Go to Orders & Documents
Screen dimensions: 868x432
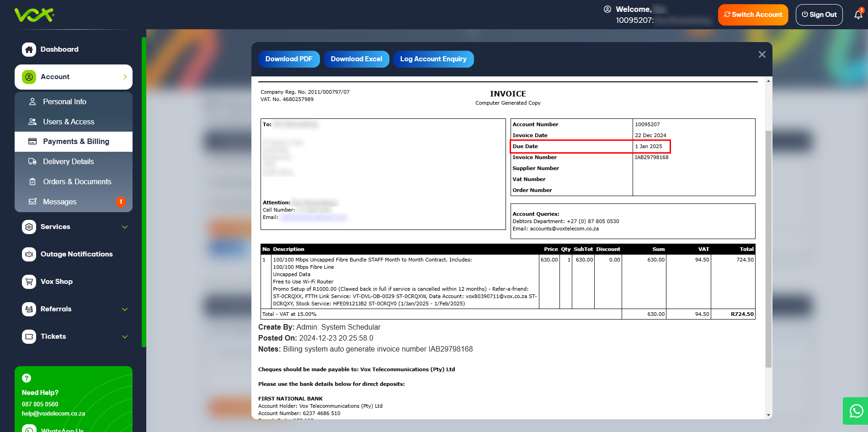point(77,181)
